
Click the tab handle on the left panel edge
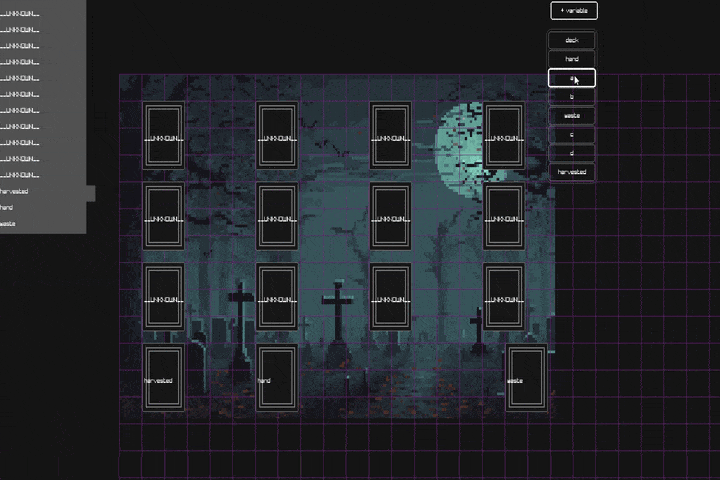[x=91, y=193]
